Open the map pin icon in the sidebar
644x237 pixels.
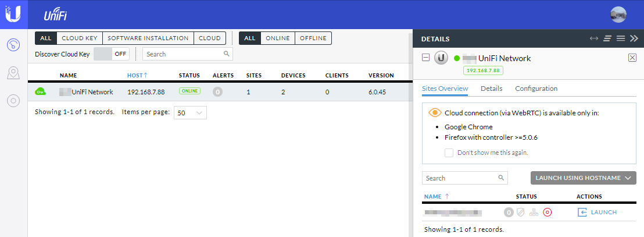13,73
